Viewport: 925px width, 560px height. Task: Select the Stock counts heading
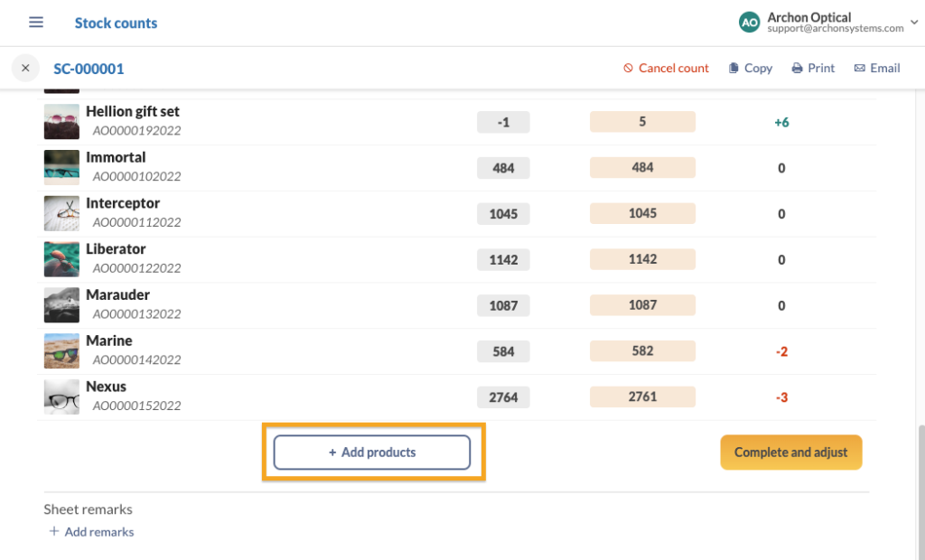116,22
